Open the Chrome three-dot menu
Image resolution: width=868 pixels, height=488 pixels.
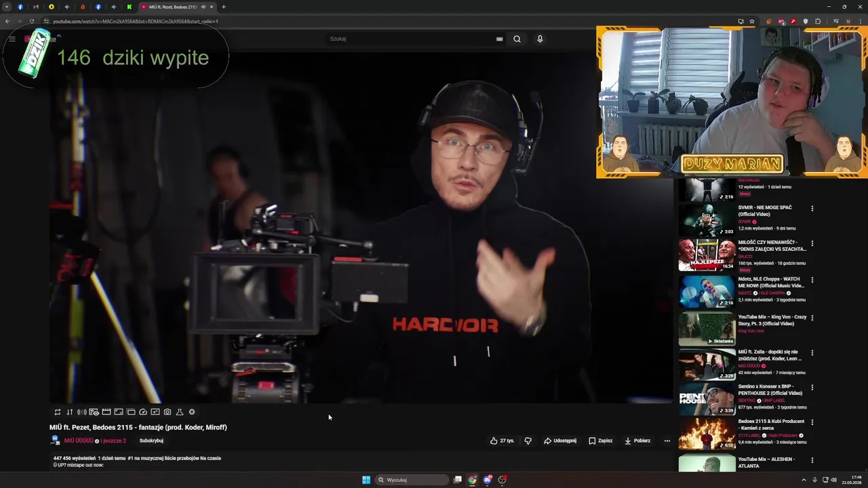pyautogui.click(x=860, y=21)
